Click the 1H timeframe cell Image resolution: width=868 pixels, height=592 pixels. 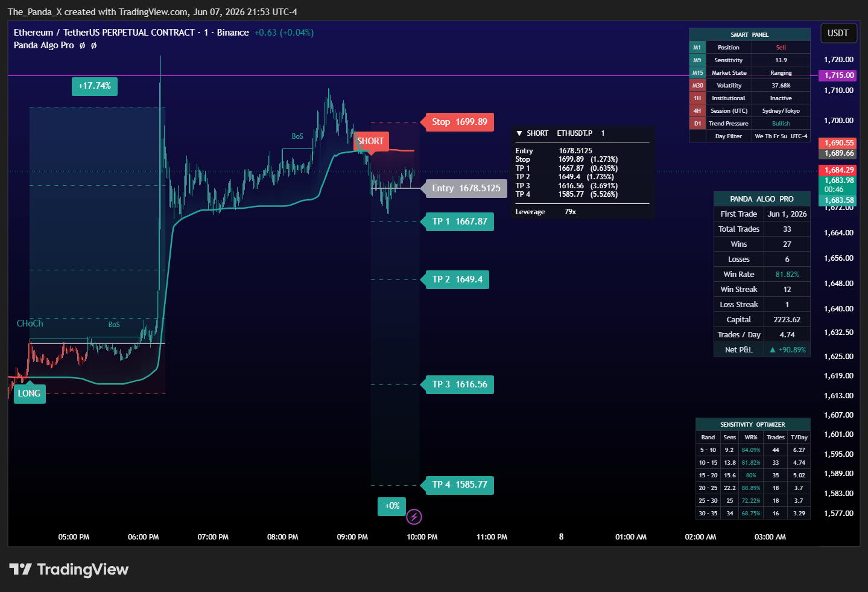tap(697, 98)
